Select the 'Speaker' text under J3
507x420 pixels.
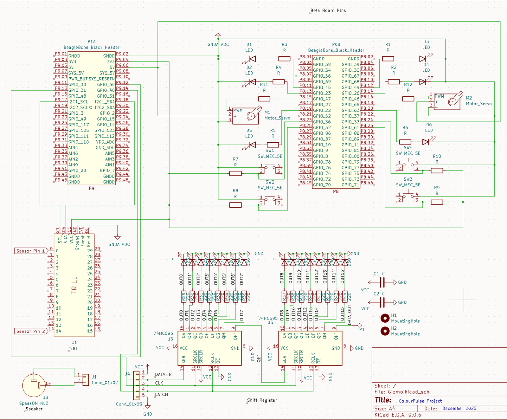coord(34,409)
